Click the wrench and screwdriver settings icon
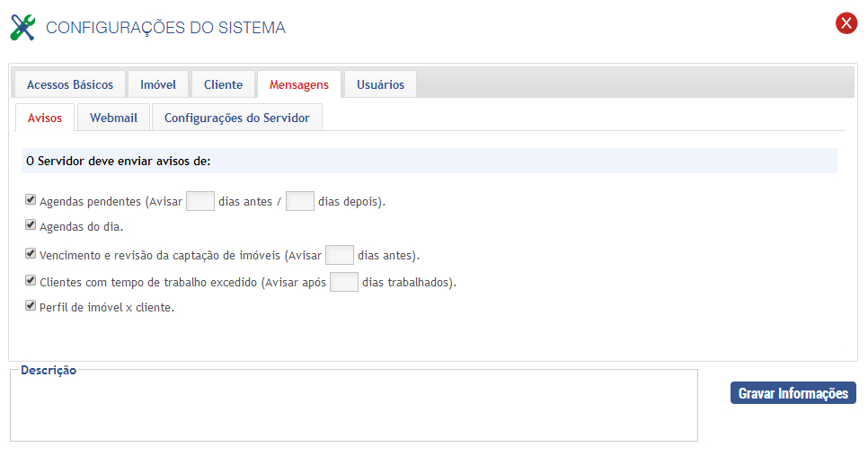This screenshot has width=868, height=456. click(24, 27)
